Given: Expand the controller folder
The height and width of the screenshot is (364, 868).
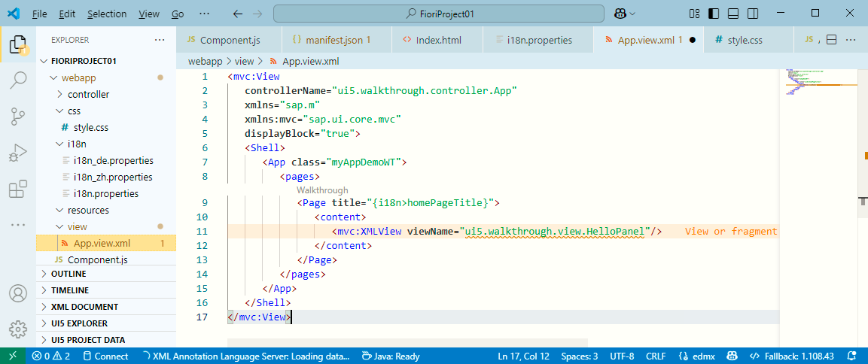Looking at the screenshot, I should [105, 95].
